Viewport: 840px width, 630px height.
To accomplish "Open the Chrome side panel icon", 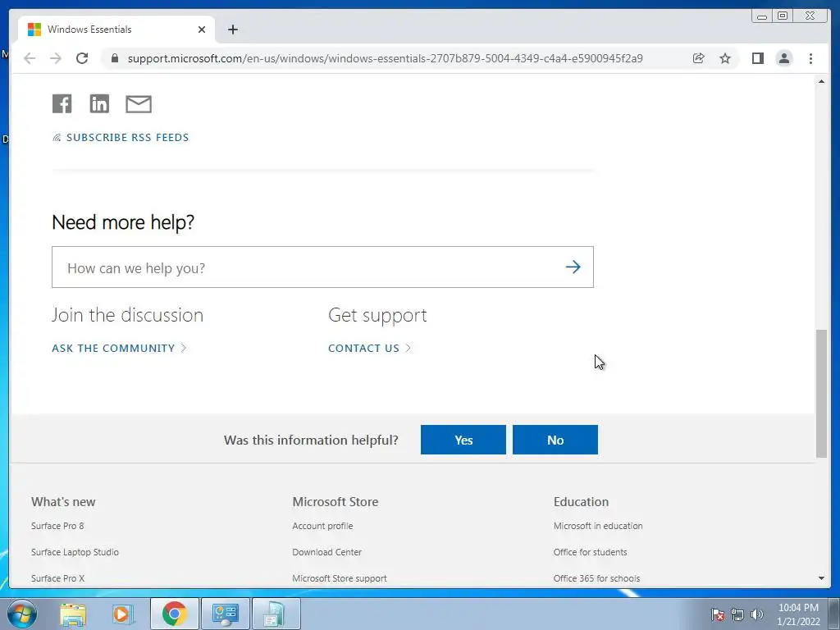I will click(757, 58).
